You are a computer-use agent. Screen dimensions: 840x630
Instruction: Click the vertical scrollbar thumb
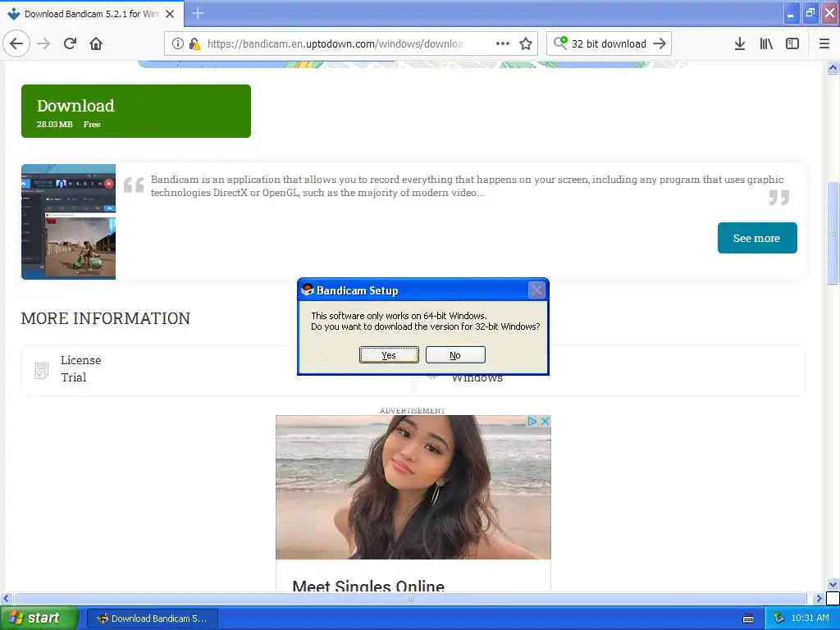[833, 233]
